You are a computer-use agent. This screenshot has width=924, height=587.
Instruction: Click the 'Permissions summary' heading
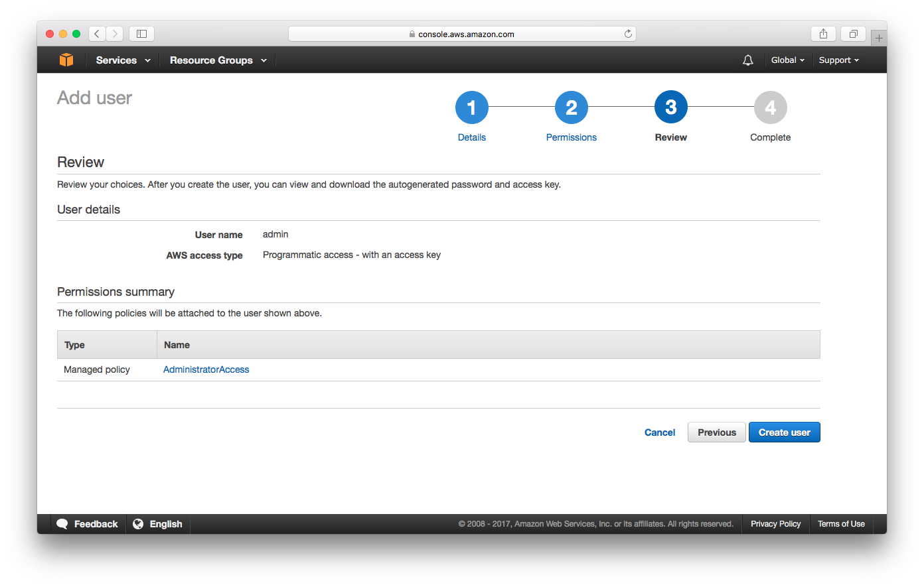point(116,292)
